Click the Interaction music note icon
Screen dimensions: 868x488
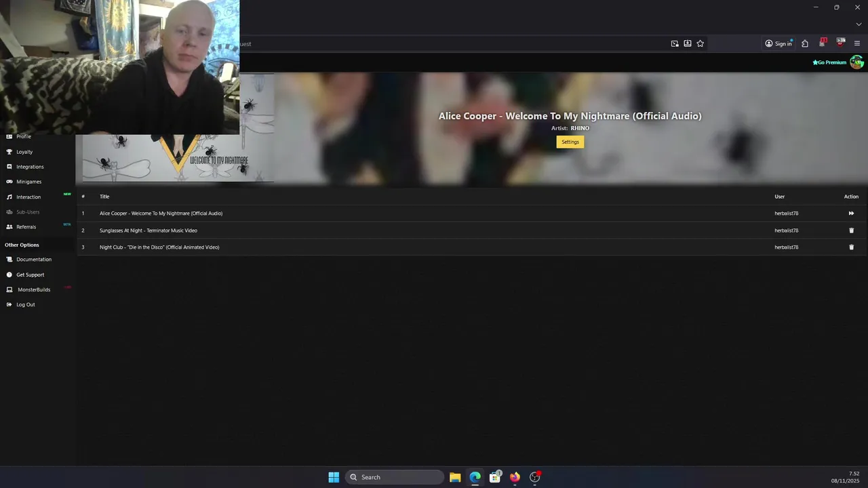click(x=9, y=197)
